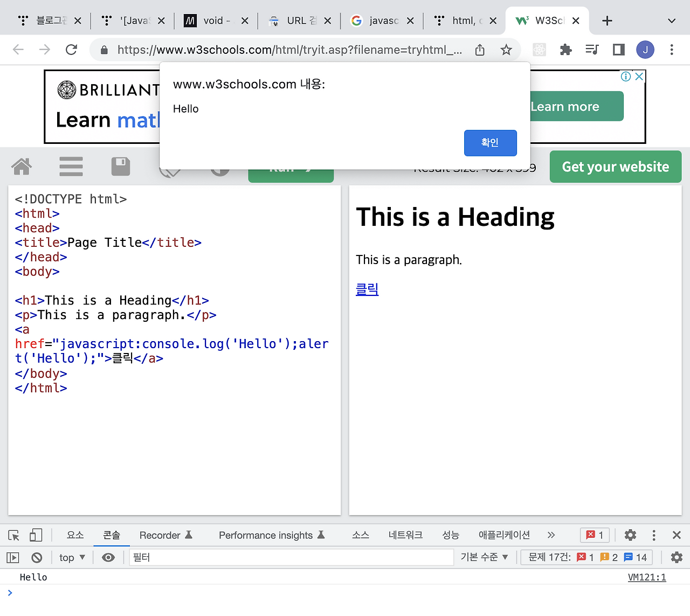The width and height of the screenshot is (690, 616).
Task: Open the DevTools settings gear
Action: click(x=630, y=535)
